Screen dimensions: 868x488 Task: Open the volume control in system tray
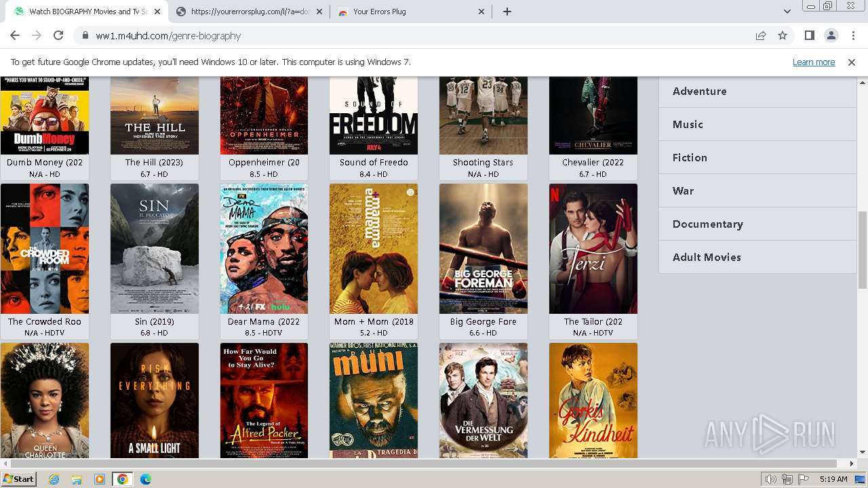770,479
